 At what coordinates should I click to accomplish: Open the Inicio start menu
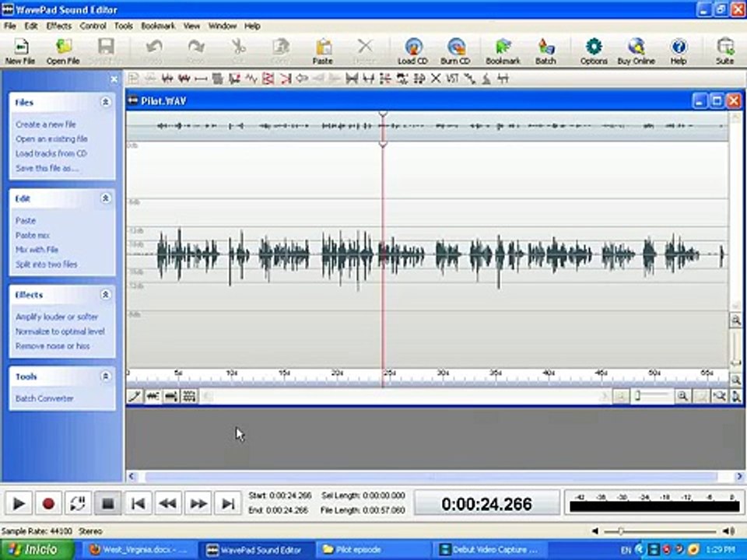[x=37, y=550]
